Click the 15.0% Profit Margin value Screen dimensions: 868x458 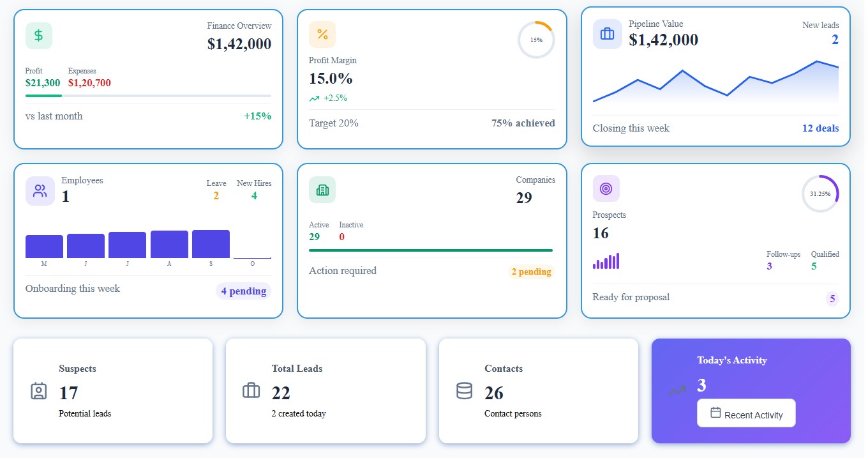coord(331,79)
